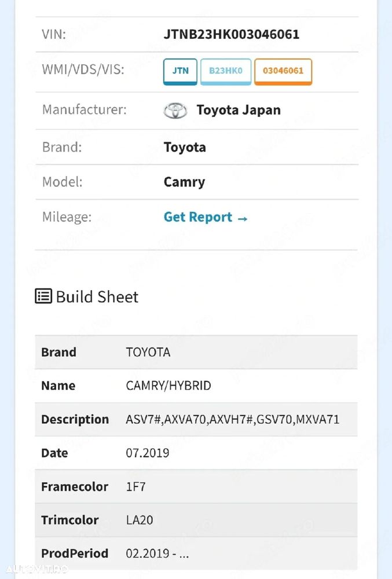Click the ProdPeriod value 02.2019
Viewport: 392px width, 579px height.
point(157,553)
